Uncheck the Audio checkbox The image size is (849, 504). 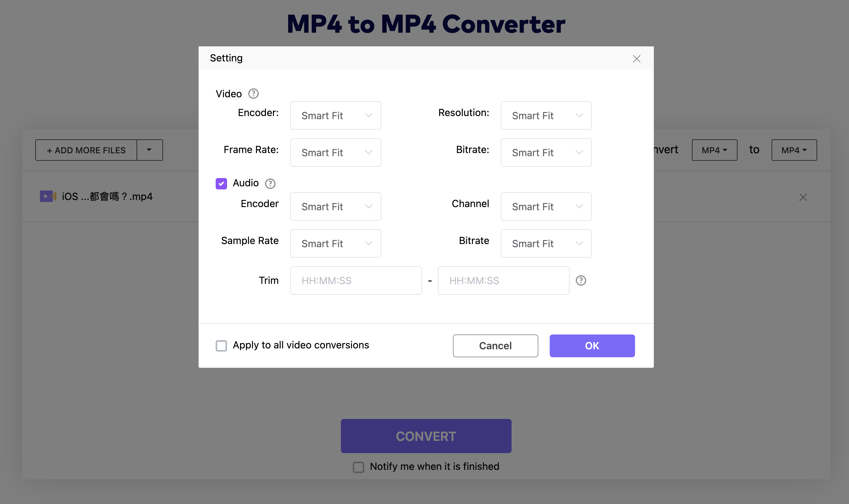click(222, 184)
